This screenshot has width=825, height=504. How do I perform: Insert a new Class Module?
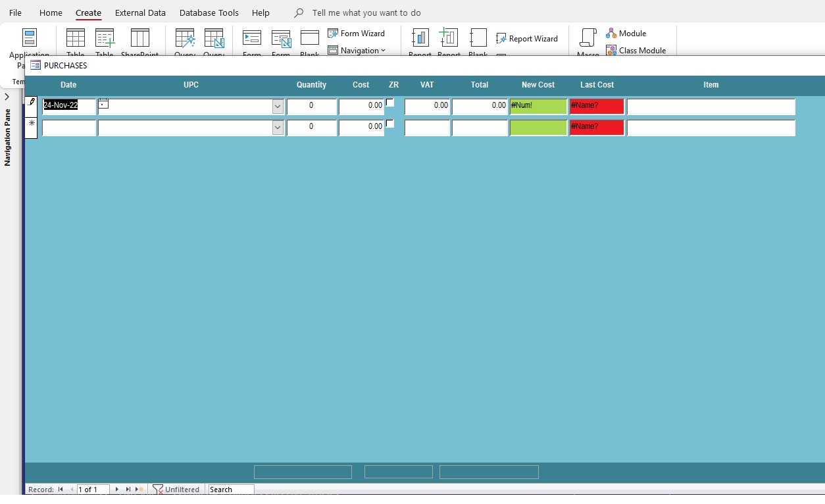636,50
